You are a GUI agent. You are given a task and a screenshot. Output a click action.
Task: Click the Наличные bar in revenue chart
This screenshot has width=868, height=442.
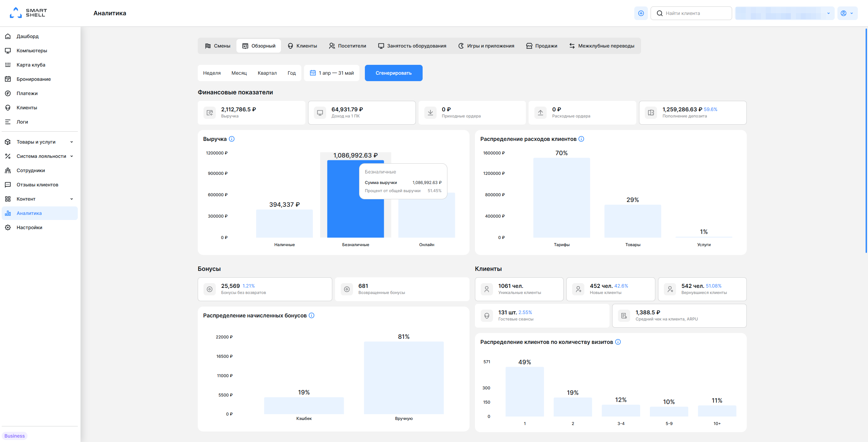[284, 224]
